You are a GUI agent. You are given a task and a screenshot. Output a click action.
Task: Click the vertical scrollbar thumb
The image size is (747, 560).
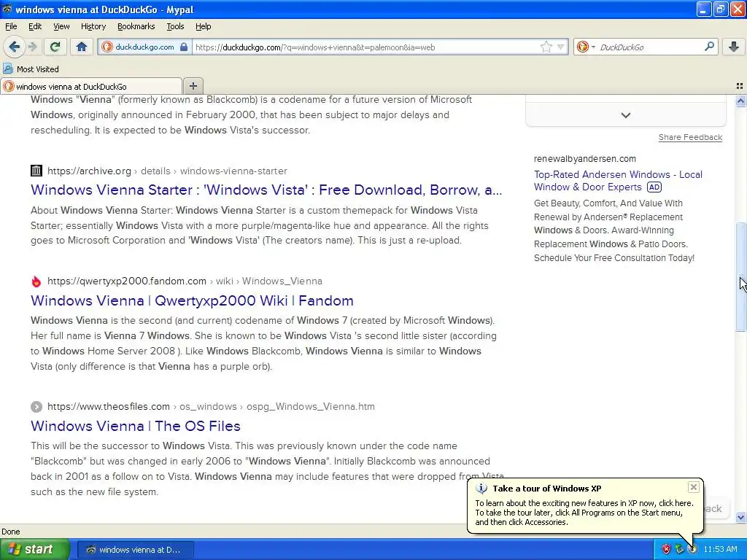point(740,276)
